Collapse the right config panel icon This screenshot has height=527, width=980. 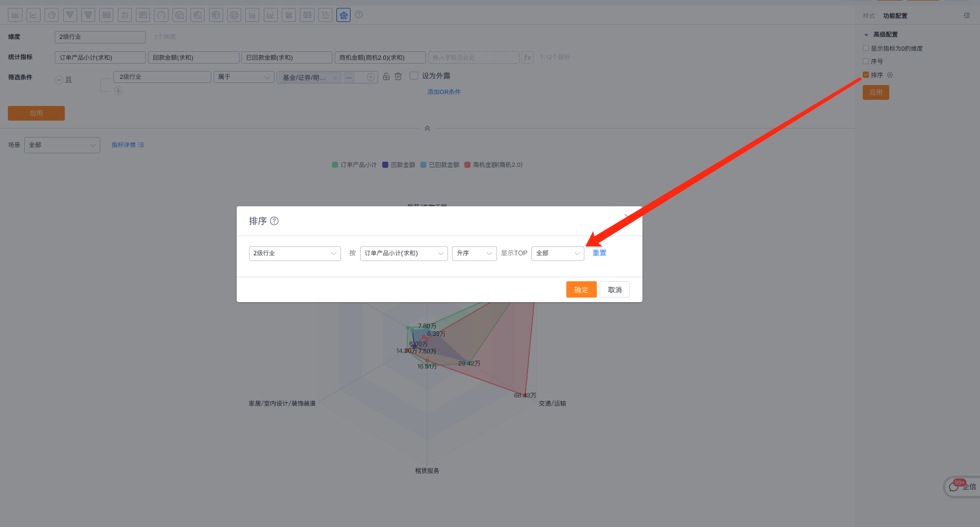tap(967, 16)
